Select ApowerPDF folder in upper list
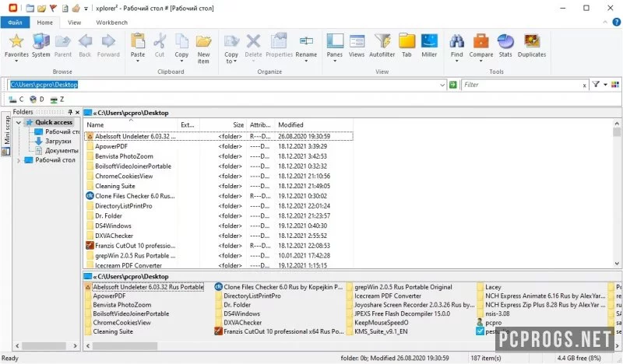Image resolution: width=623 pixels, height=364 pixels. [x=218, y=146]
